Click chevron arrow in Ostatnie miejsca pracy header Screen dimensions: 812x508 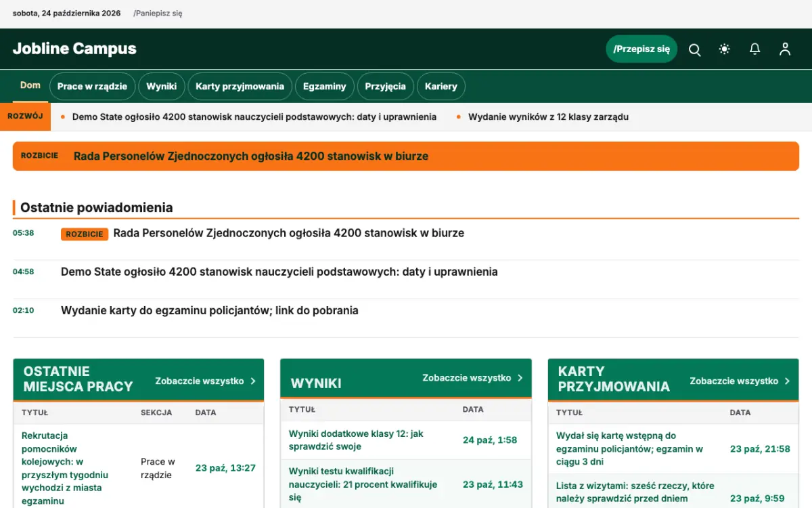tap(253, 381)
